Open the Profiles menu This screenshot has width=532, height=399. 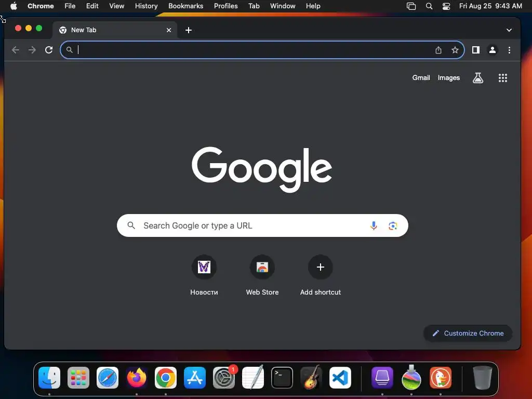pos(225,6)
